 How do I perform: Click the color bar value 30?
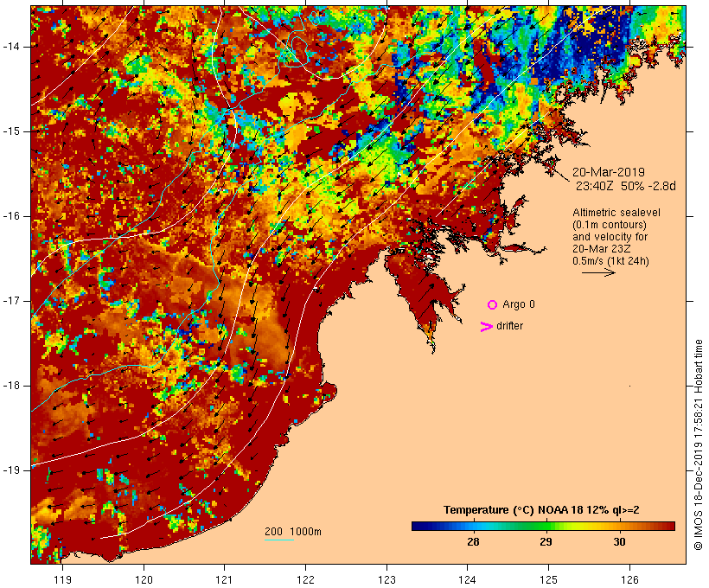point(619,542)
